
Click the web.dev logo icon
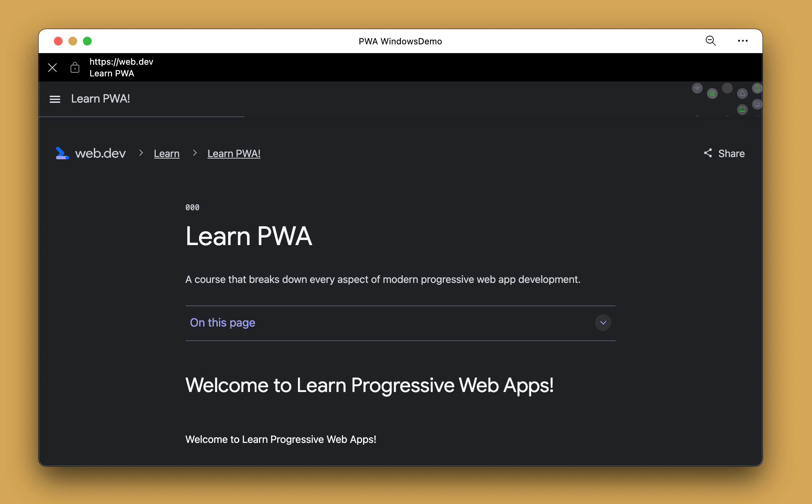pos(63,153)
